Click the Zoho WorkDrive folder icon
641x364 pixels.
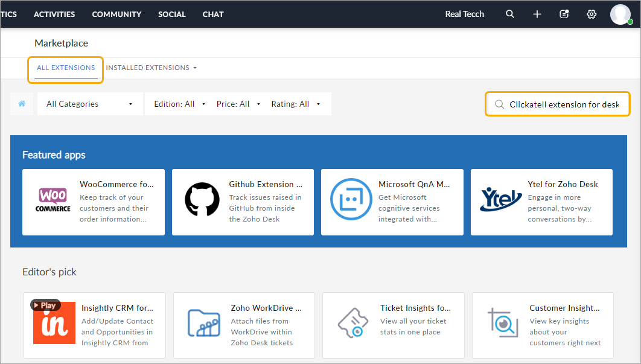coord(204,323)
